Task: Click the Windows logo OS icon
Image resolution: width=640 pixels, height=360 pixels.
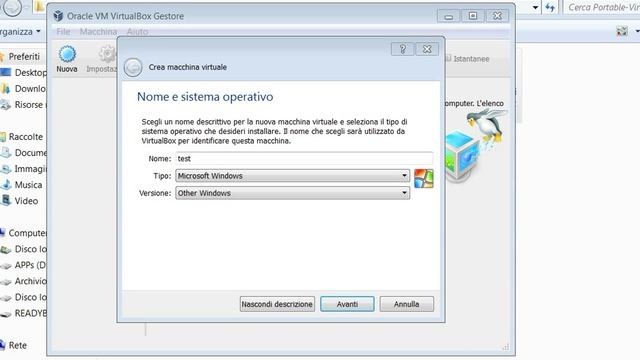Action: (424, 179)
